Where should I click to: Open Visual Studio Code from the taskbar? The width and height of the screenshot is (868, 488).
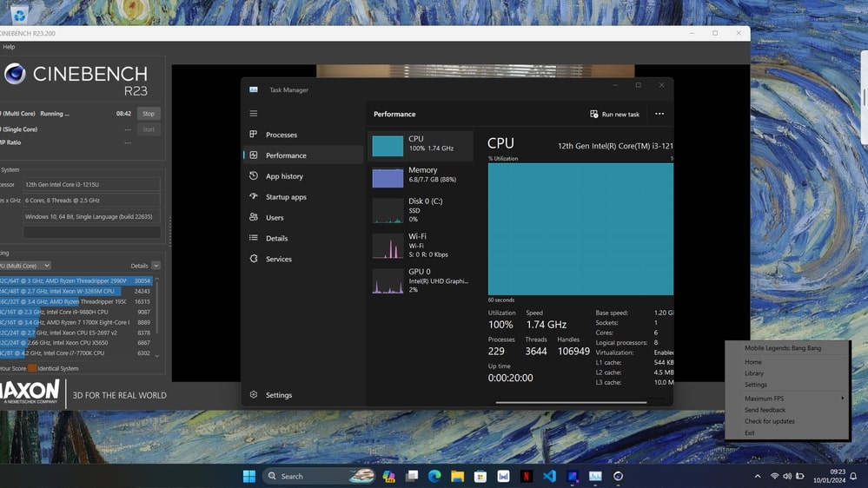coord(549,476)
